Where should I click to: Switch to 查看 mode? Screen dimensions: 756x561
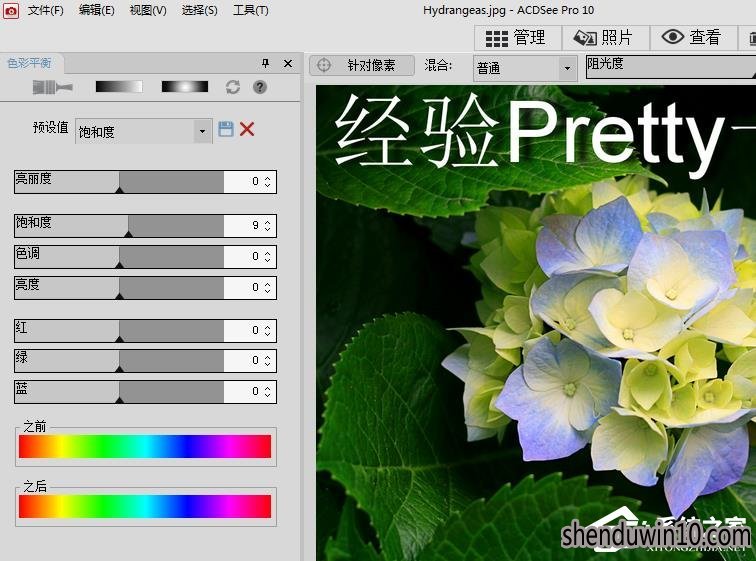pyautogui.click(x=693, y=38)
